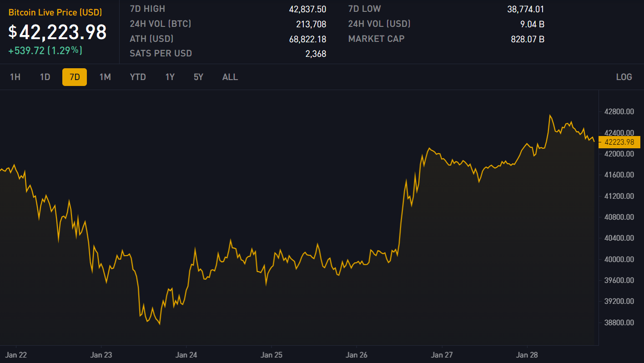Toggle the LOG scale option
Image resolution: width=644 pixels, height=363 pixels.
click(x=624, y=77)
